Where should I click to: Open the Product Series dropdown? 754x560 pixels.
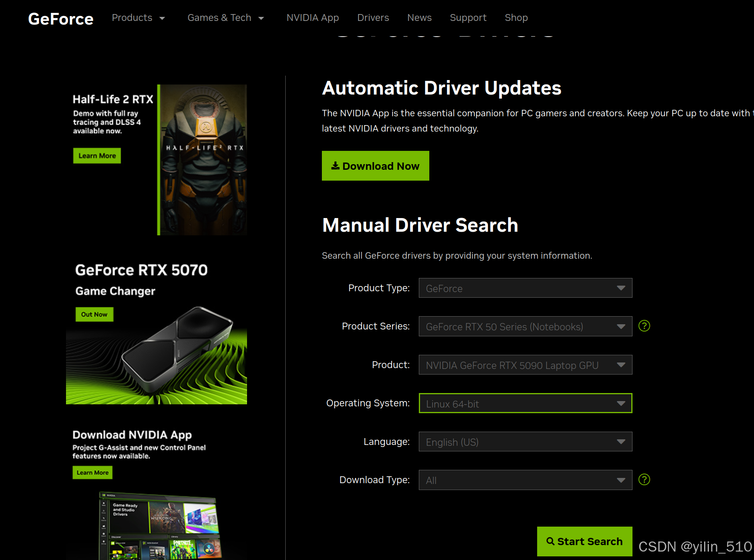(525, 326)
